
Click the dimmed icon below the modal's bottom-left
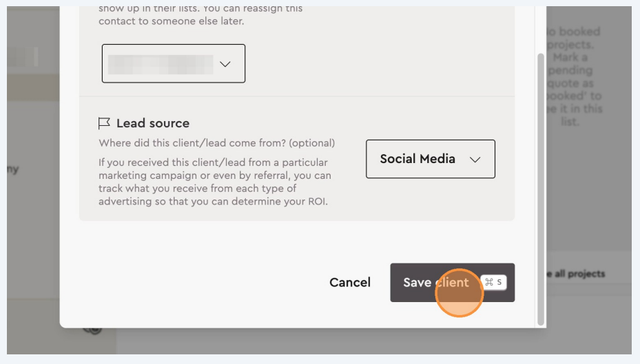(x=92, y=330)
